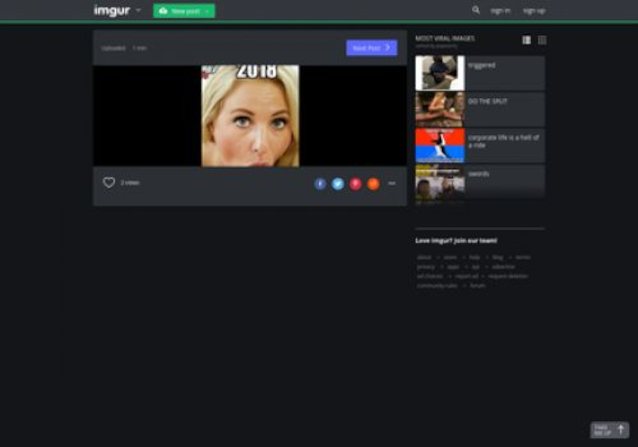638x447 pixels.
Task: Open more options ellipsis menu
Action: coord(391,183)
